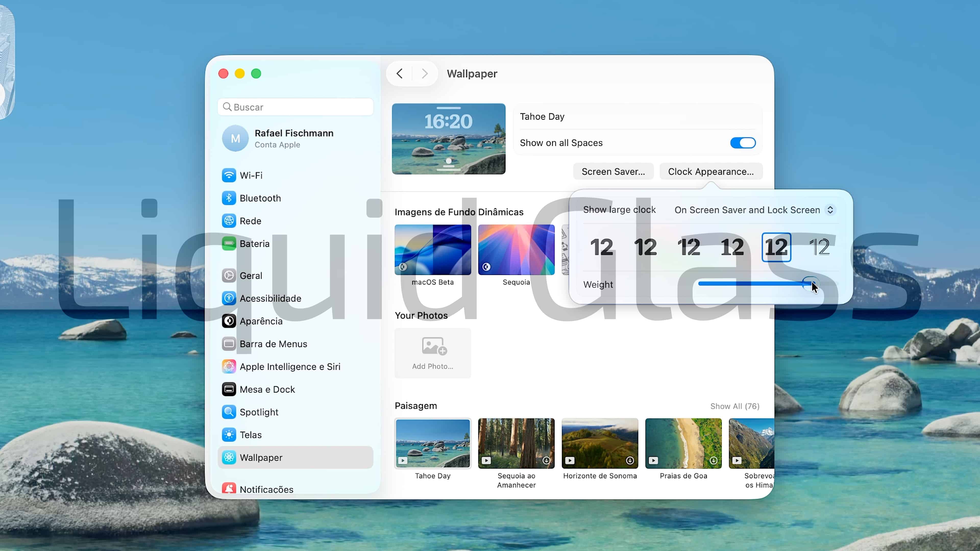Click the Add Photo image icon
This screenshot has width=980, height=551.
coord(434,346)
